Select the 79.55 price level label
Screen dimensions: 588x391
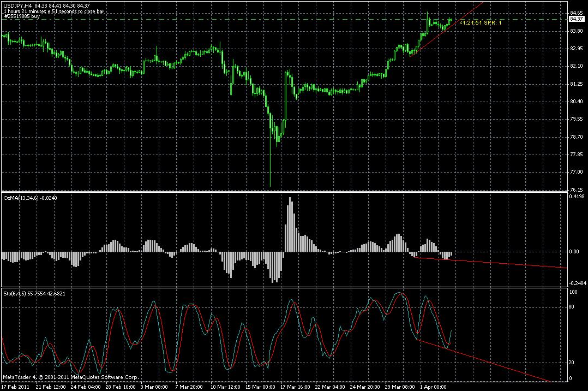(x=576, y=119)
